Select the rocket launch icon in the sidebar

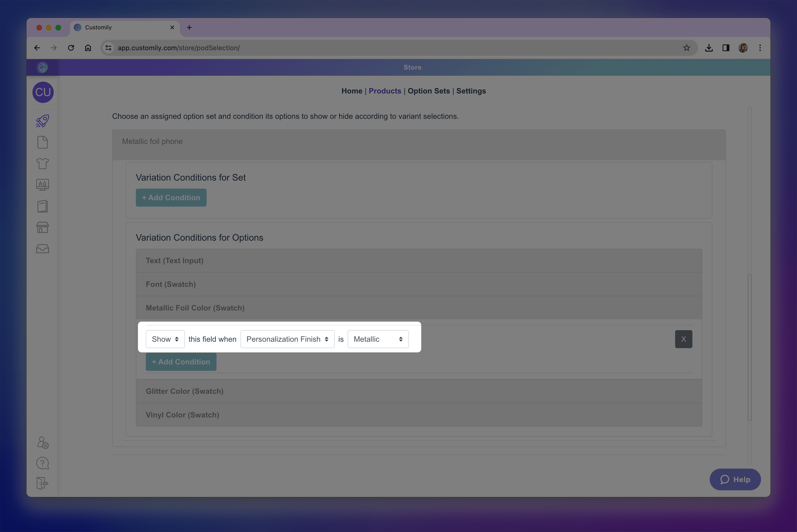(x=42, y=121)
